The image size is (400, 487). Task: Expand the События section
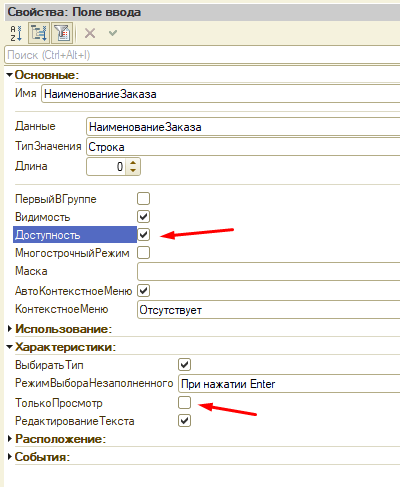(x=10, y=457)
